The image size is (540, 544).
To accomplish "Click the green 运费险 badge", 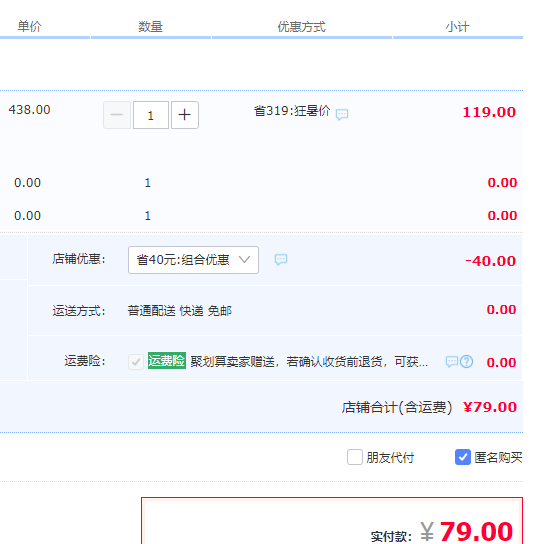I will pos(167,360).
